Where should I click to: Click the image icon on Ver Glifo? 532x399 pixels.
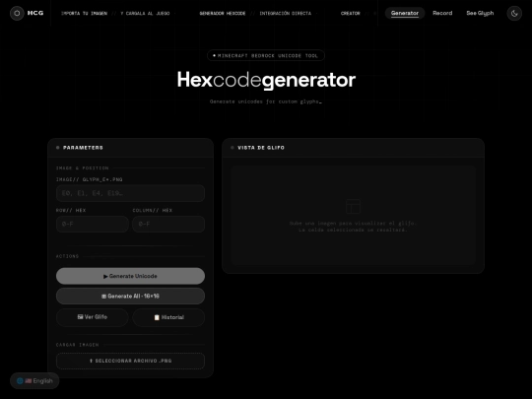[80, 317]
